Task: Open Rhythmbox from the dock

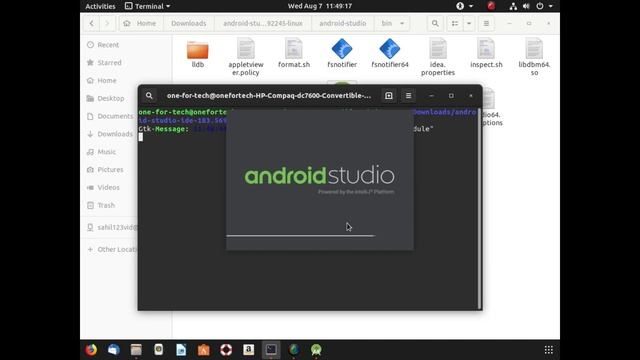Action: (159, 350)
